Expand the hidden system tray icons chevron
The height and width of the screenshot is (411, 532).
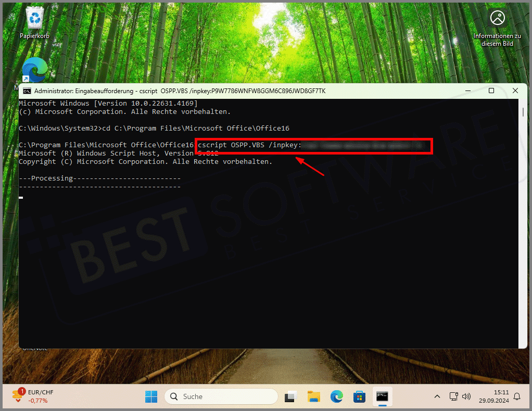coord(437,396)
